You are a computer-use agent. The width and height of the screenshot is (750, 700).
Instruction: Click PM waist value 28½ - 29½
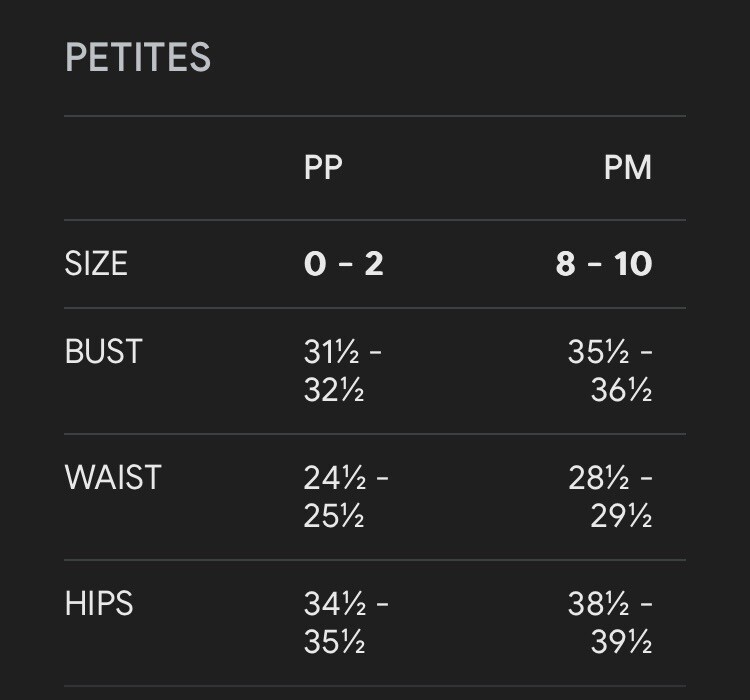click(x=610, y=496)
